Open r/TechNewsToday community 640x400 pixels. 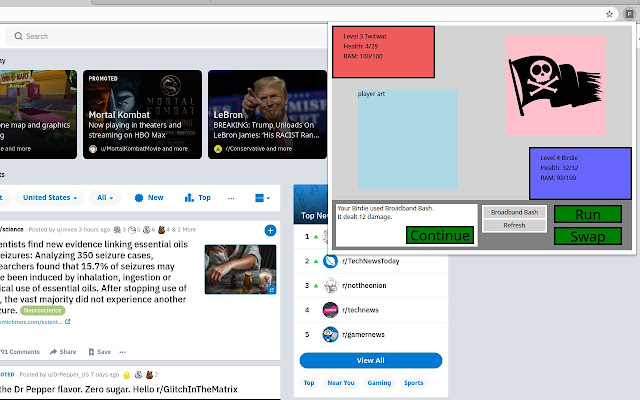click(371, 261)
